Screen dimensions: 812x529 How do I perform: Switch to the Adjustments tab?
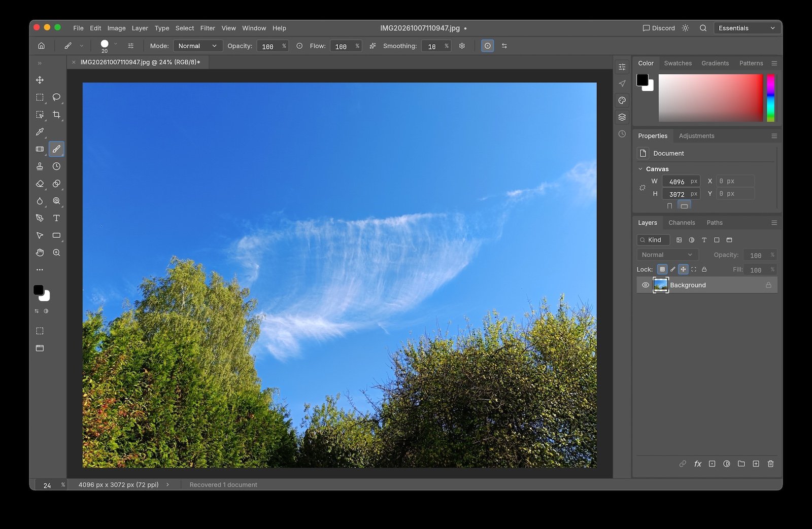coord(696,136)
